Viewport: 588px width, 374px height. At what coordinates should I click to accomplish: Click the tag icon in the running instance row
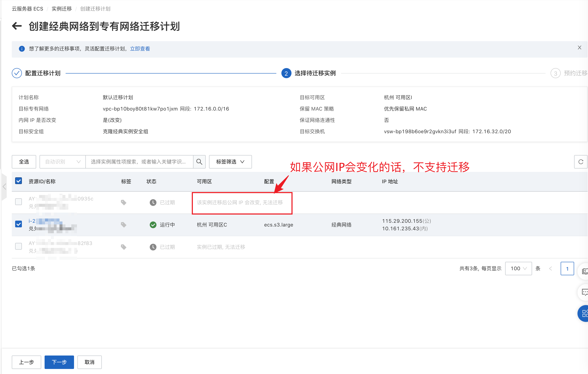pyautogui.click(x=124, y=225)
